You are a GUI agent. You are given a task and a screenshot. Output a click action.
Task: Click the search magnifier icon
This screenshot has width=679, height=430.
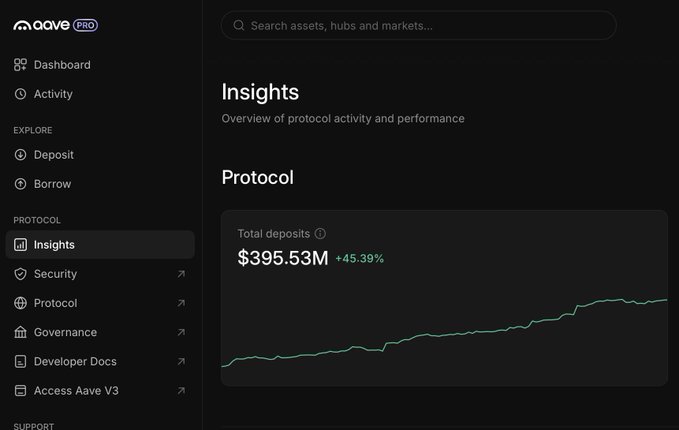[239, 26]
